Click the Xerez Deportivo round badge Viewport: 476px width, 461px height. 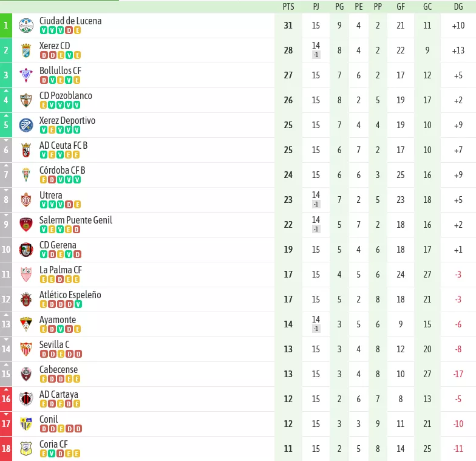point(26,125)
